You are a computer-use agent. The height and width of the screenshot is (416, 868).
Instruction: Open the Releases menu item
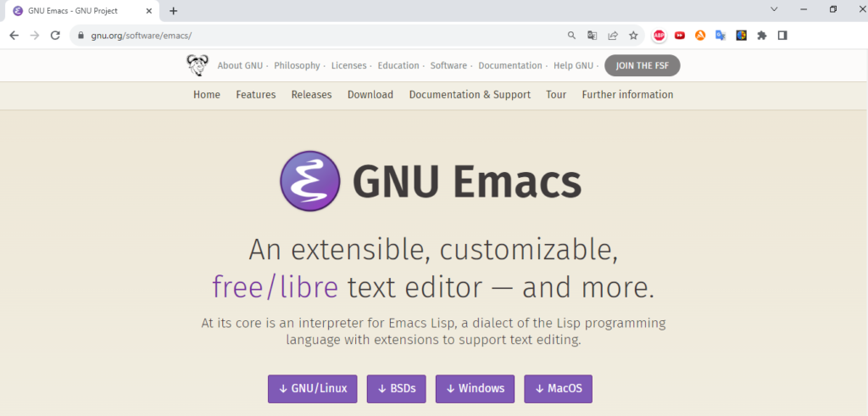point(312,95)
